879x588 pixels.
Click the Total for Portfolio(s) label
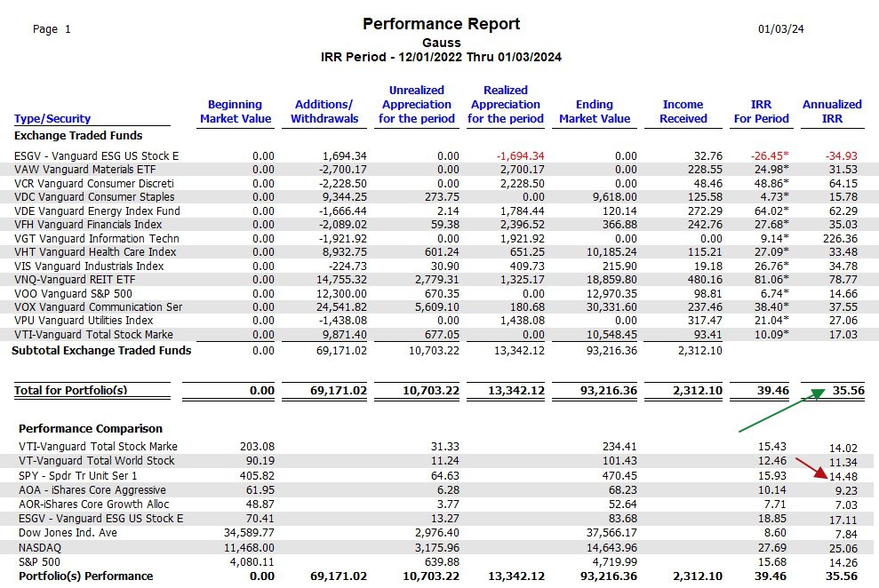pos(70,390)
